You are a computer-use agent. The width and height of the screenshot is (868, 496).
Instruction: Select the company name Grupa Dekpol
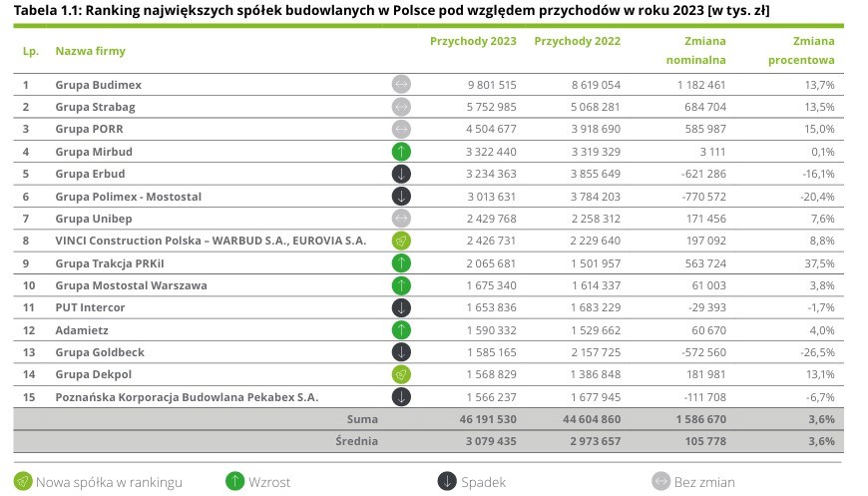point(93,375)
